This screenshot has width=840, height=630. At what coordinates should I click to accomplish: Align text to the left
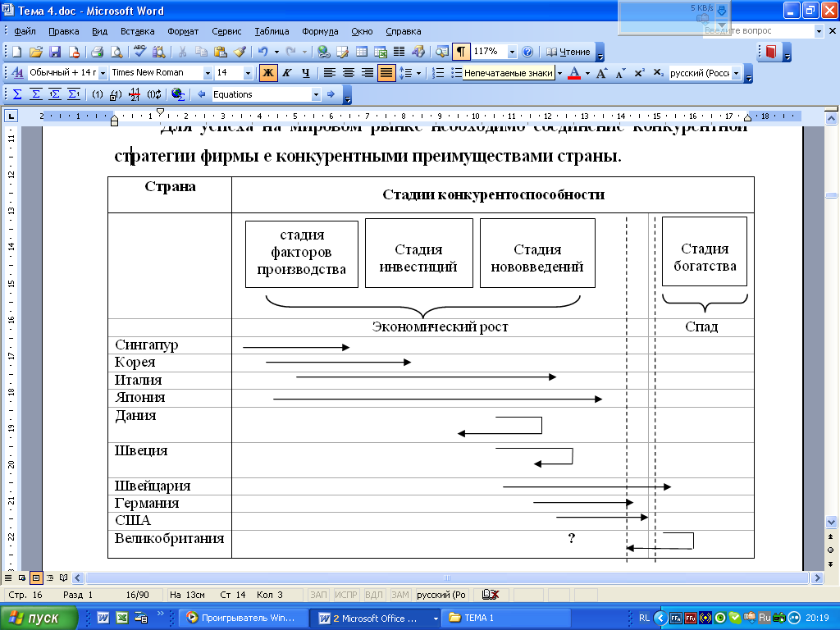coord(330,73)
